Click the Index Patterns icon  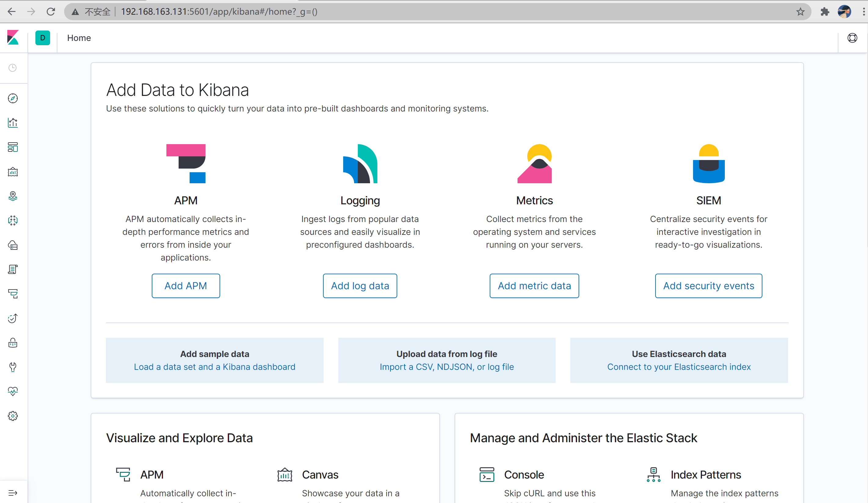653,474
